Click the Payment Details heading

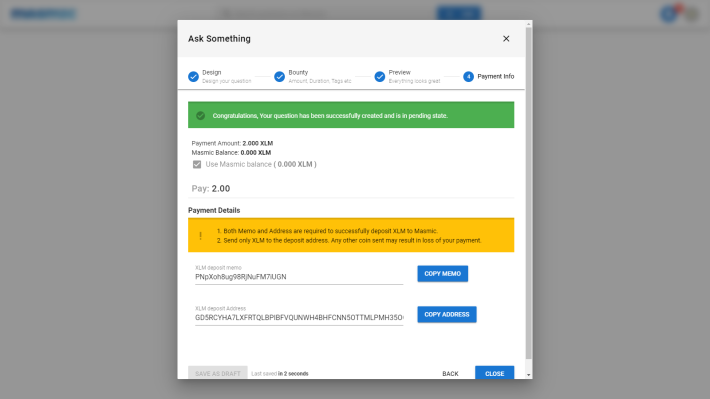click(214, 210)
